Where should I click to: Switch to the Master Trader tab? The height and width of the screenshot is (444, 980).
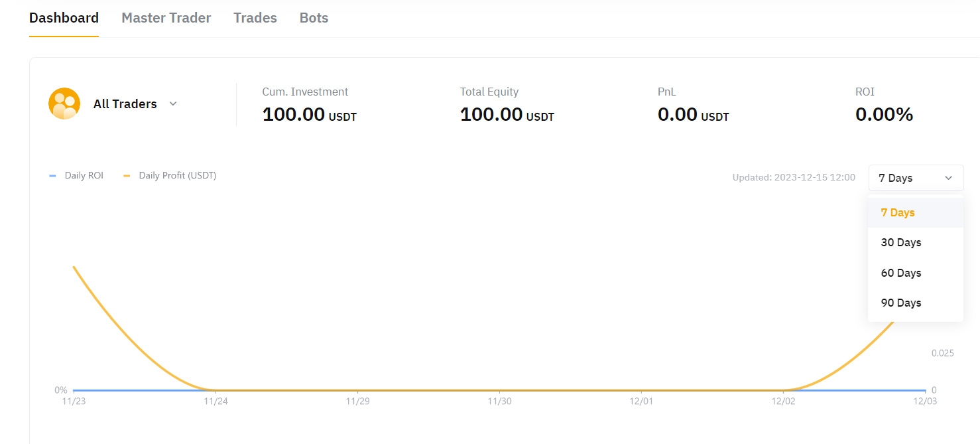[x=166, y=18]
